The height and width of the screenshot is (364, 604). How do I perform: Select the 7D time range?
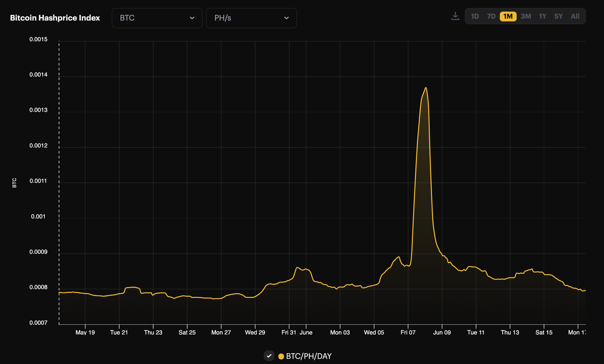(491, 16)
